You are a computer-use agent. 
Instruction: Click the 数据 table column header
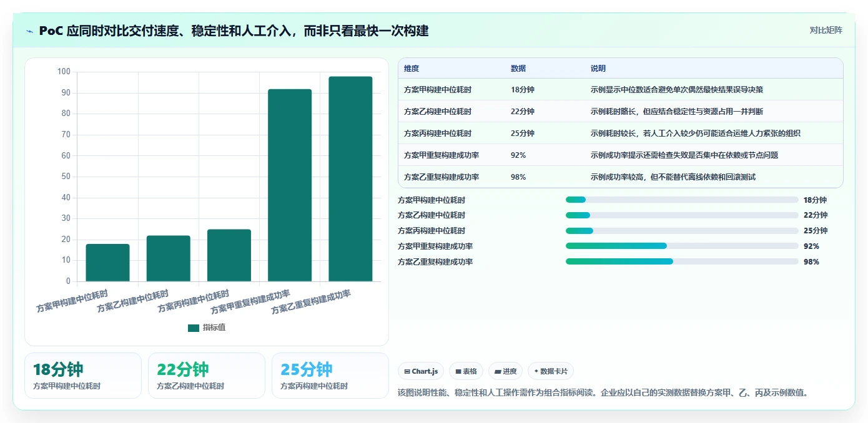coord(518,69)
